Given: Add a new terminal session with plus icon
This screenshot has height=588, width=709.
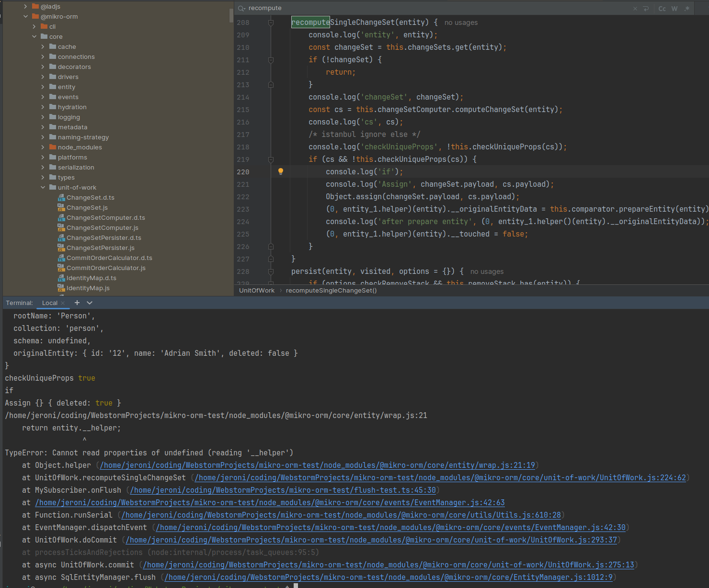Looking at the screenshot, I should tap(77, 303).
